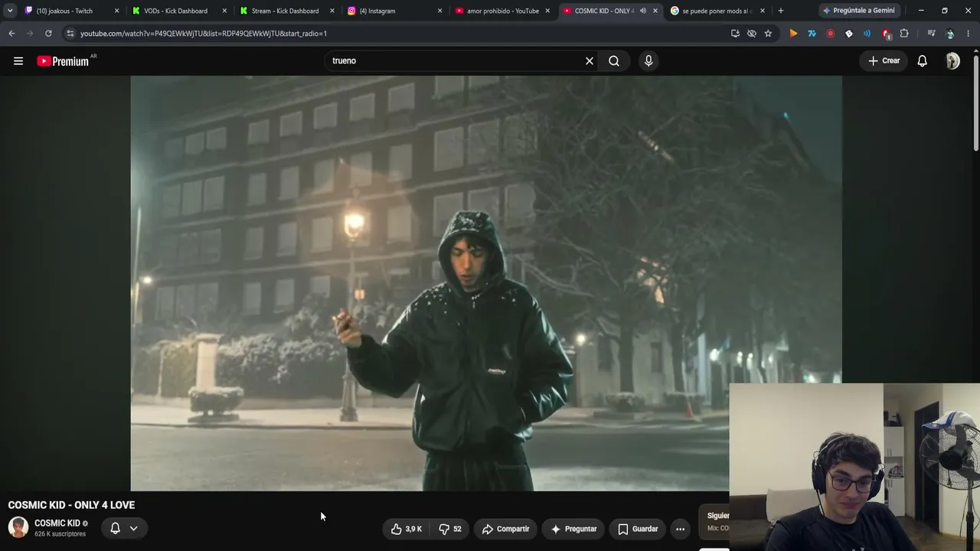Save the video with Guardar

(x=638, y=529)
